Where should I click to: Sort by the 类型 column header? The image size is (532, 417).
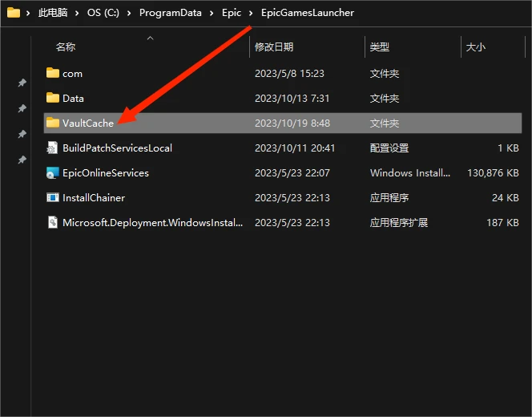(x=379, y=47)
